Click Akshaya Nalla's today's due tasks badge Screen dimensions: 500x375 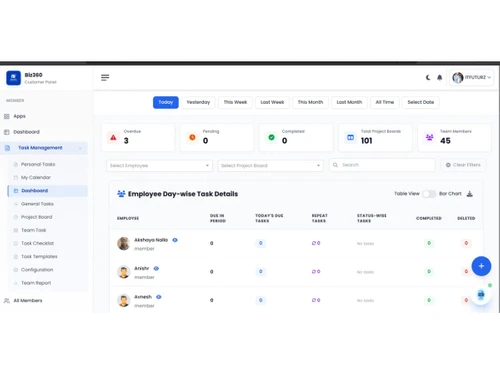(x=261, y=243)
